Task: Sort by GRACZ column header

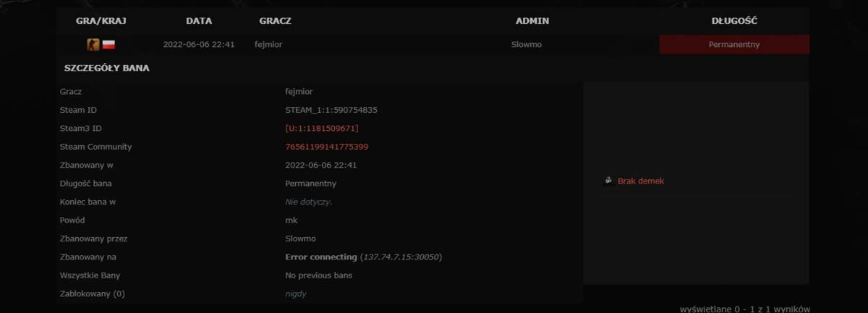Action: pos(276,21)
